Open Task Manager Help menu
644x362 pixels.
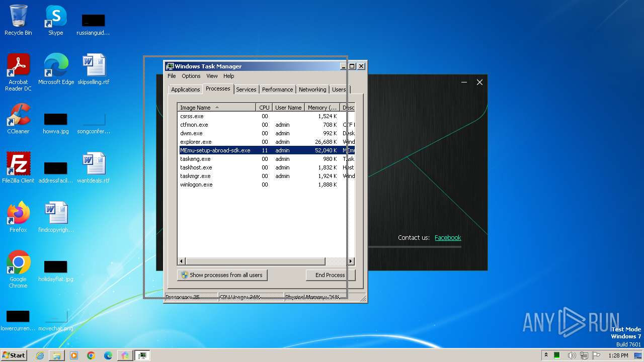229,76
